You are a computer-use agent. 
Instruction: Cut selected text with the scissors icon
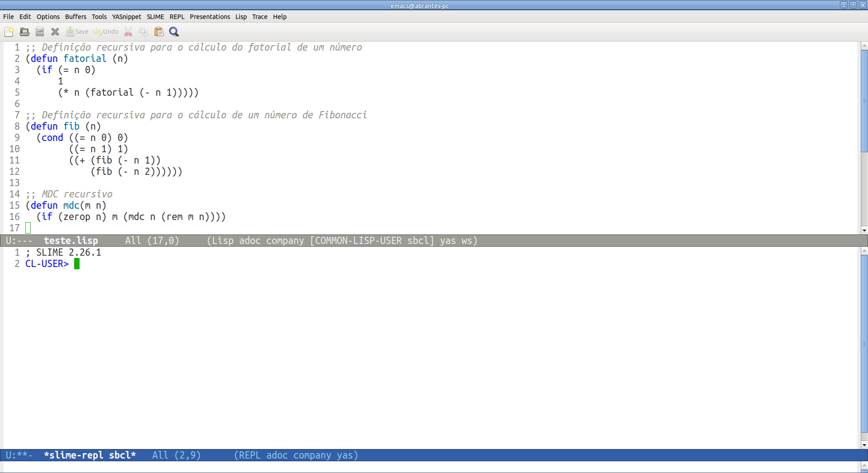(x=128, y=32)
